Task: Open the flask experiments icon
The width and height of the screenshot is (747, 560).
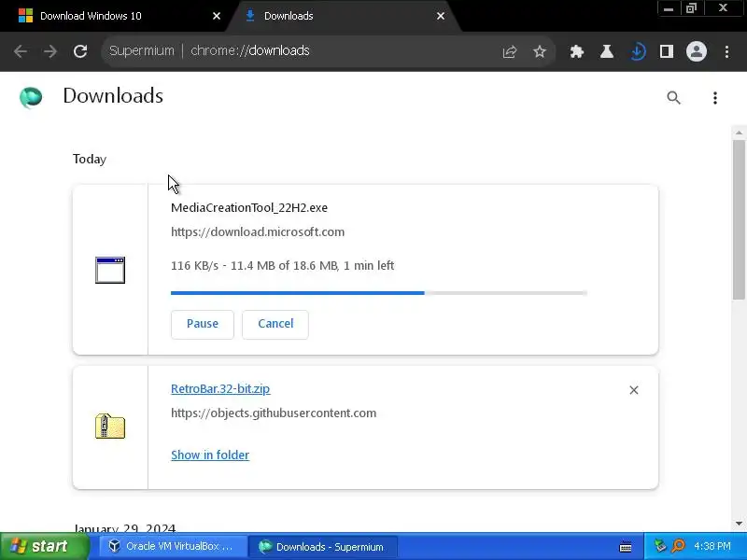Action: (x=606, y=51)
